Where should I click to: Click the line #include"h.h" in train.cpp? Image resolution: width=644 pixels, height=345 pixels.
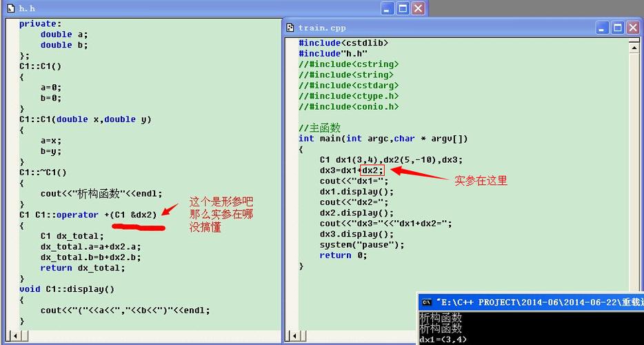pos(333,53)
